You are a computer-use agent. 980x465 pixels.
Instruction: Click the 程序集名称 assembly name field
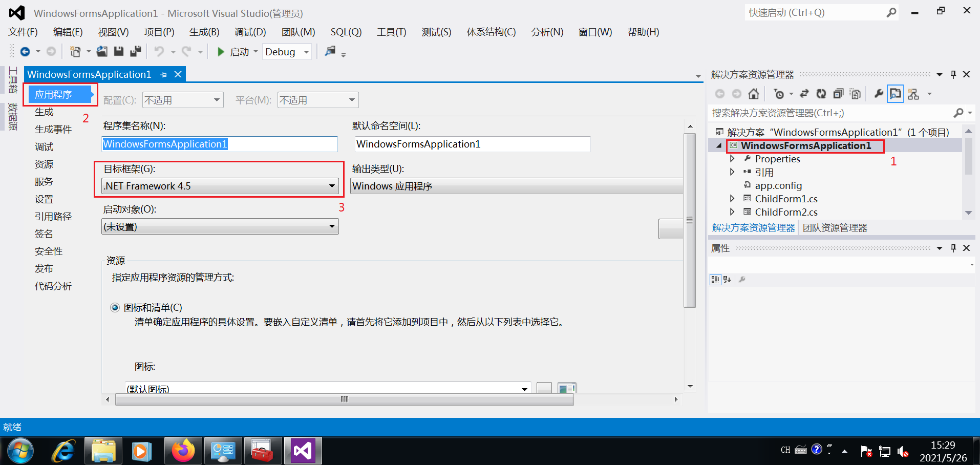click(219, 144)
